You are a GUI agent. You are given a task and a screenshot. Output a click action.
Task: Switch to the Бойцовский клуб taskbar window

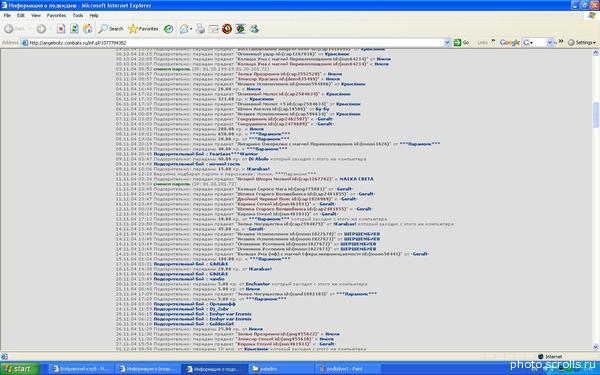click(82, 369)
